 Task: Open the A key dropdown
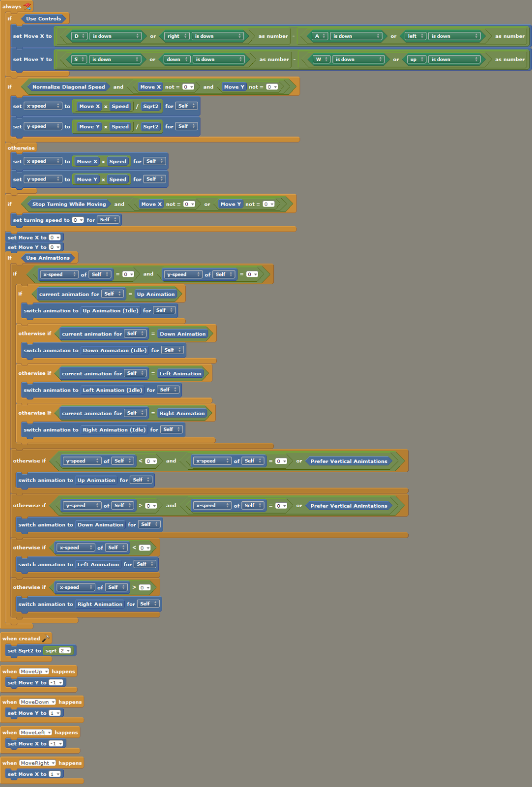click(x=320, y=36)
